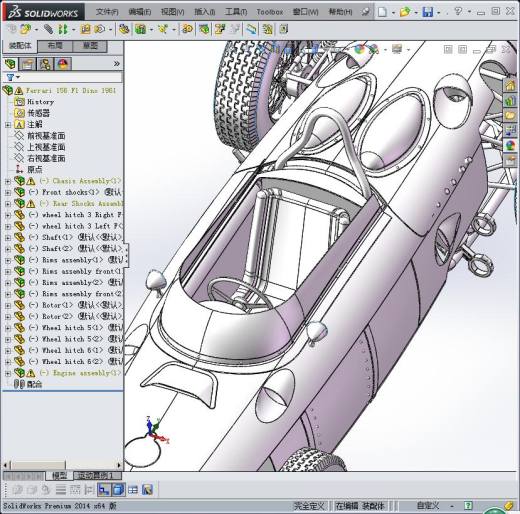Expand the 注解 annotations folder
This screenshot has height=514, width=520.
tap(8, 125)
